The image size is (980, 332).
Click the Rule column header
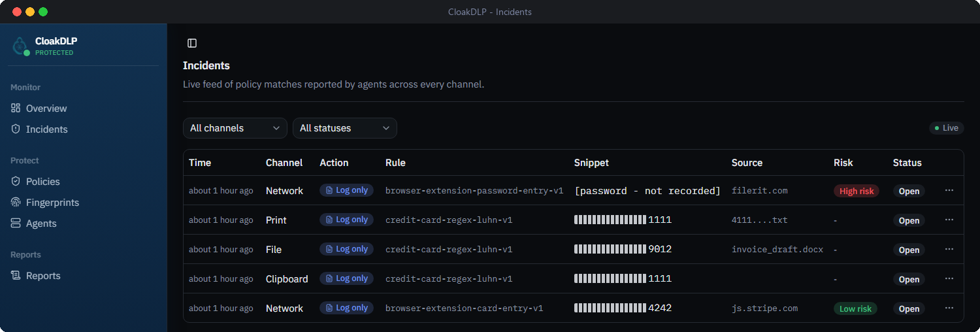[x=395, y=163]
